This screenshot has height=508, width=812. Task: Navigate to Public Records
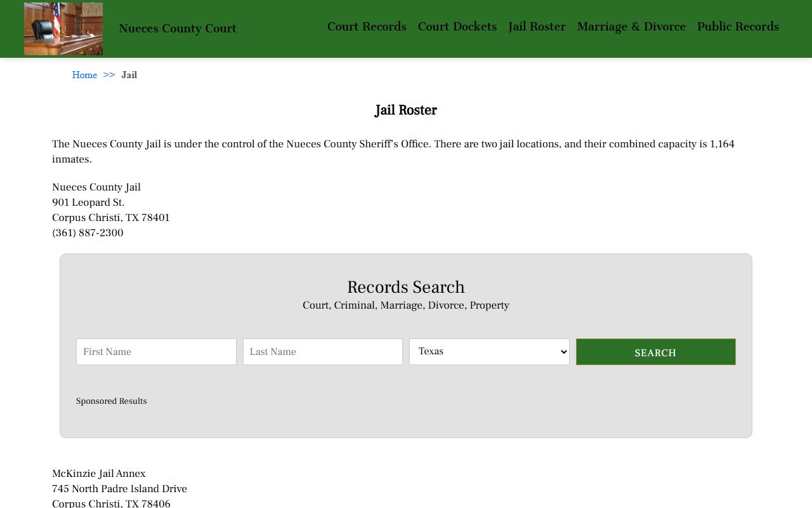(738, 27)
